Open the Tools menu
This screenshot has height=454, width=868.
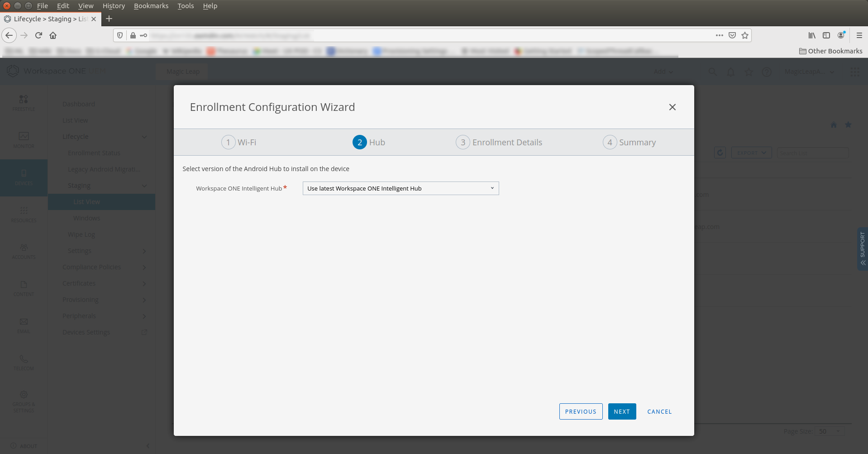click(x=186, y=6)
